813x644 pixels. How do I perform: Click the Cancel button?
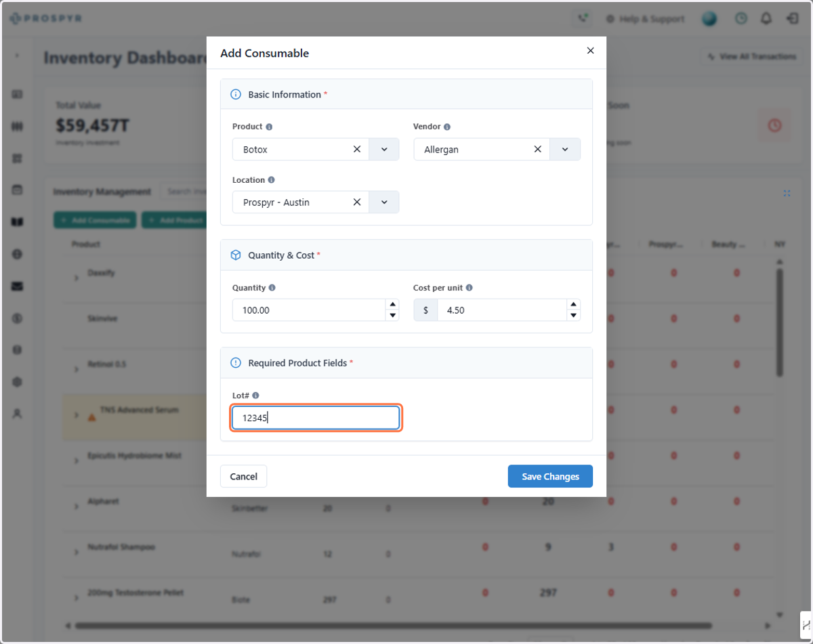click(x=243, y=476)
